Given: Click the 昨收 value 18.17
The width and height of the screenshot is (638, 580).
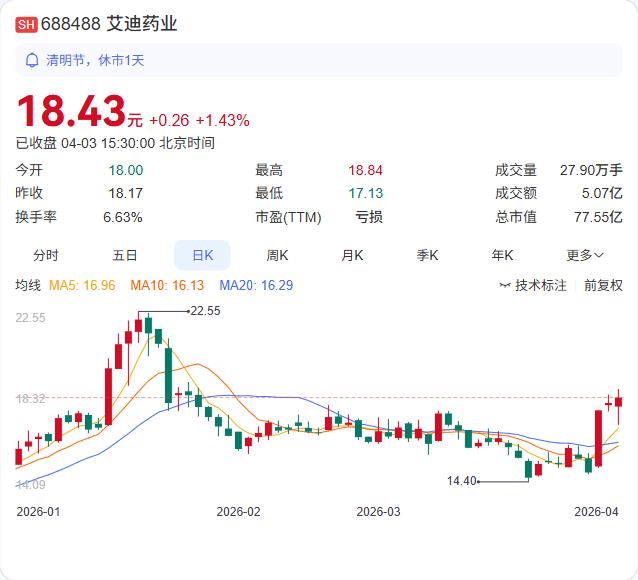Looking at the screenshot, I should pyautogui.click(x=126, y=193).
